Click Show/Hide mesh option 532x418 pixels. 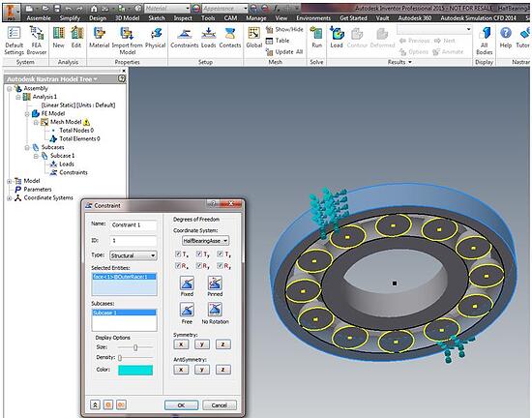pos(284,30)
